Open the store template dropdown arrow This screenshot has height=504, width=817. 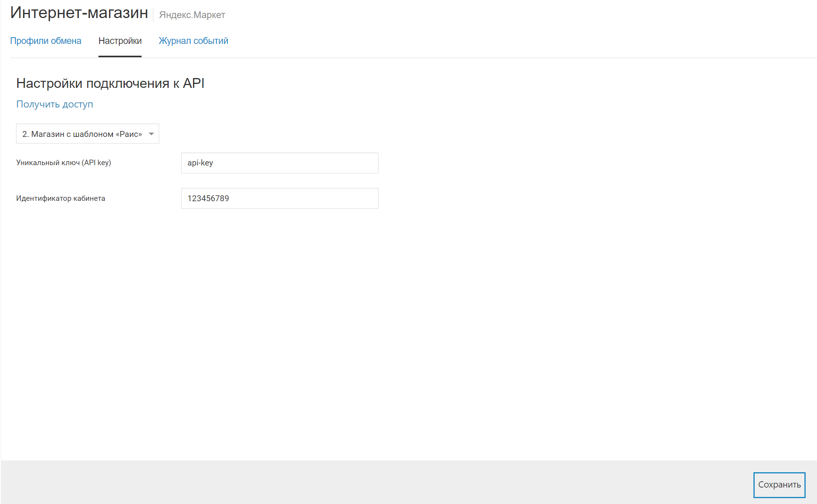152,134
